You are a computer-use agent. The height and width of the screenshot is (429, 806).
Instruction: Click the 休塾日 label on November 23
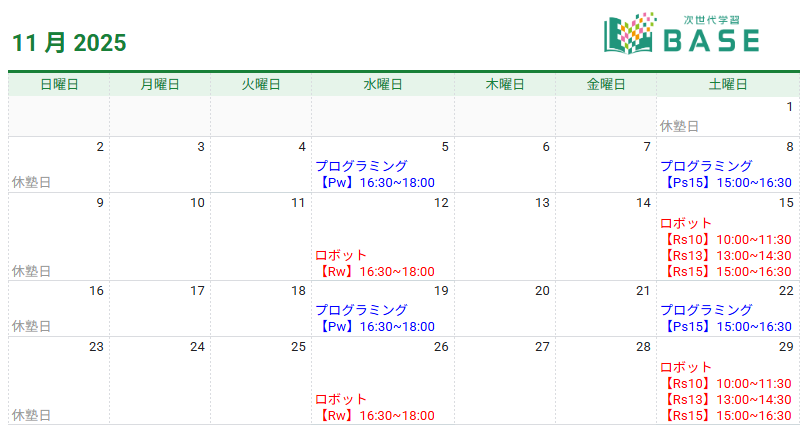(x=31, y=415)
